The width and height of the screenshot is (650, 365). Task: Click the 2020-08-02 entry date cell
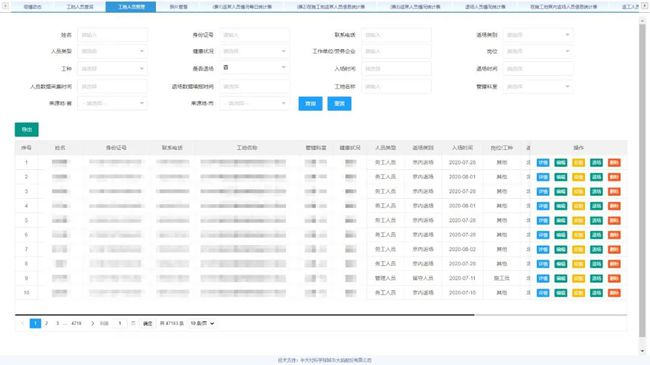click(x=462, y=249)
